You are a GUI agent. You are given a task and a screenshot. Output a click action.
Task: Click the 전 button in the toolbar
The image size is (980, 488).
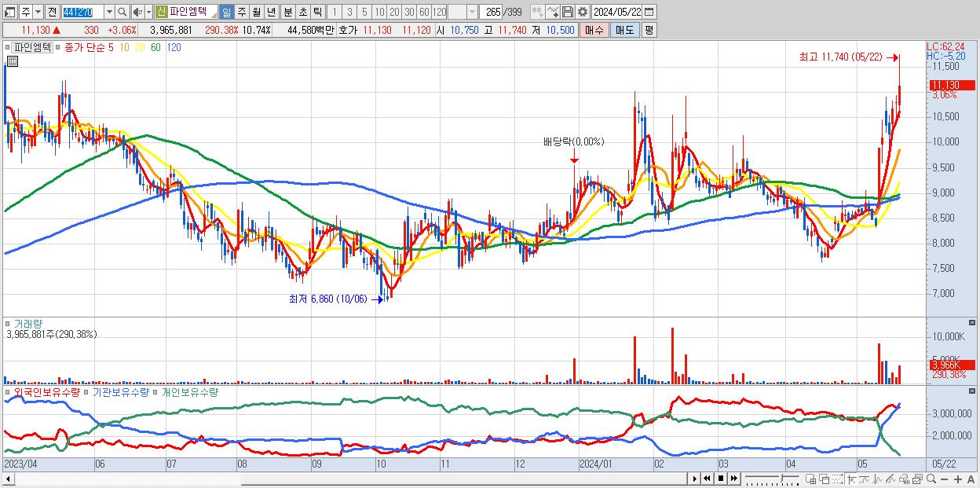coord(52,12)
